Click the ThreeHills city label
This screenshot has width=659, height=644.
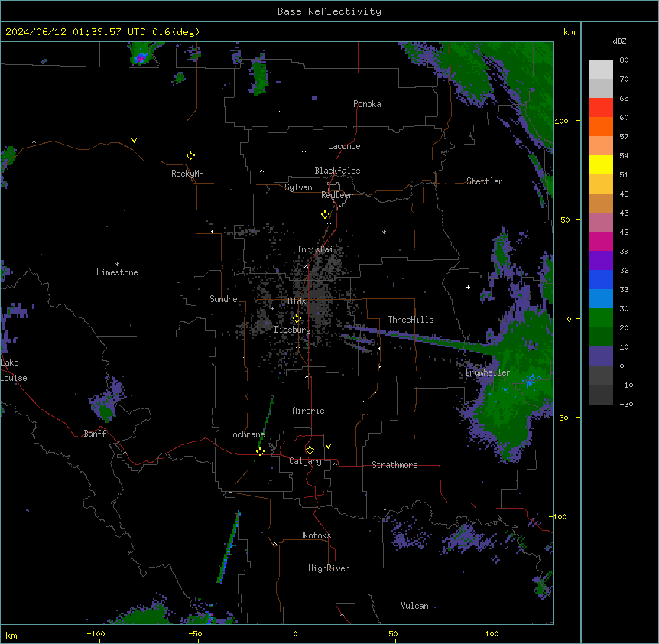point(411,320)
